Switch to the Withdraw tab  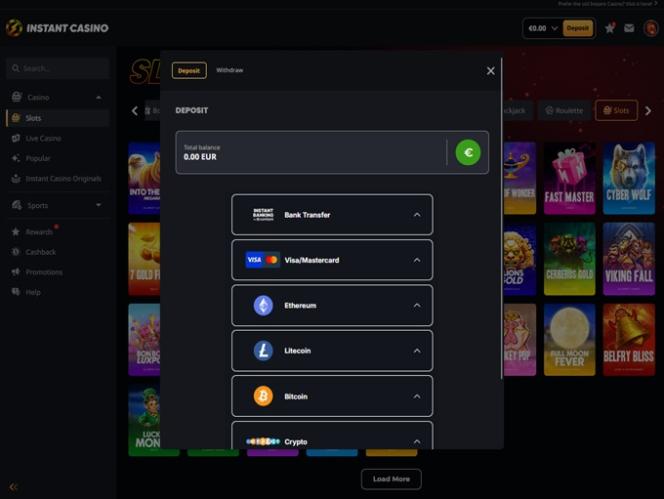click(230, 70)
